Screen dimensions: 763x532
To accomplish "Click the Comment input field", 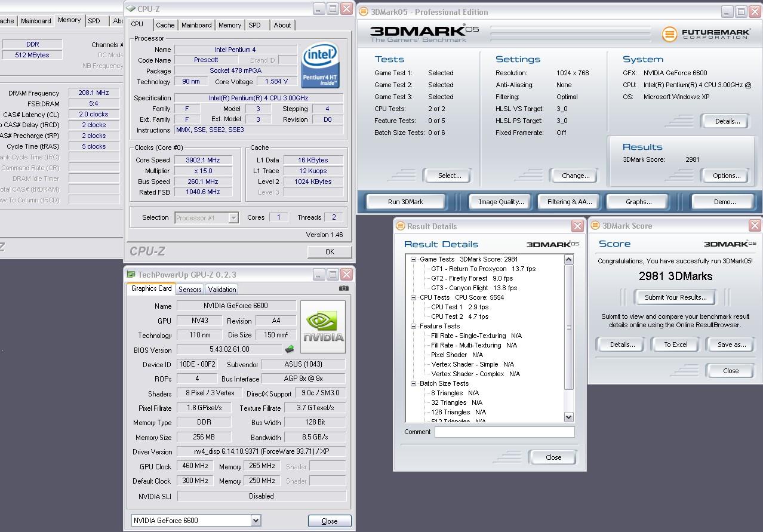I will click(x=504, y=432).
